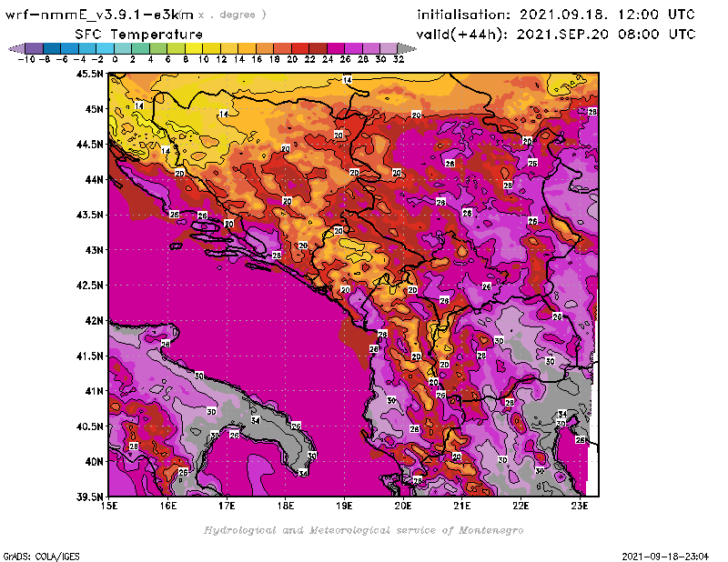Click the '43.5N' latitude label

(x=90, y=215)
